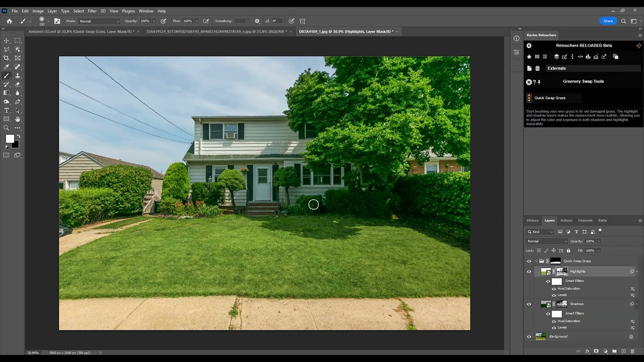Click the layers stack icon in Retouchers panel
Screen dimensions: 644x362
(x=556, y=57)
